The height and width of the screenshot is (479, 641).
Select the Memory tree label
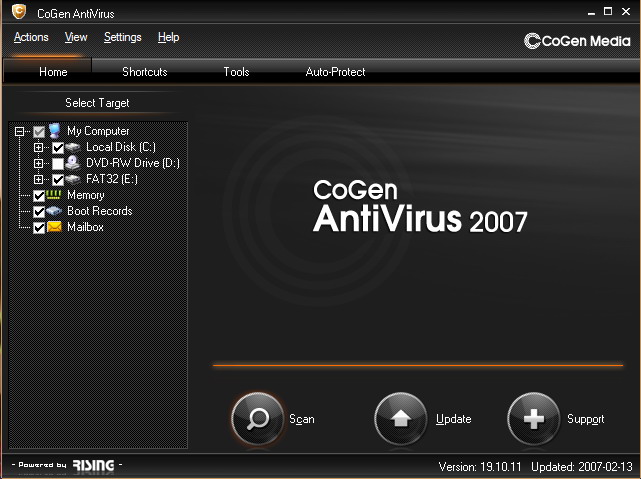tap(86, 195)
